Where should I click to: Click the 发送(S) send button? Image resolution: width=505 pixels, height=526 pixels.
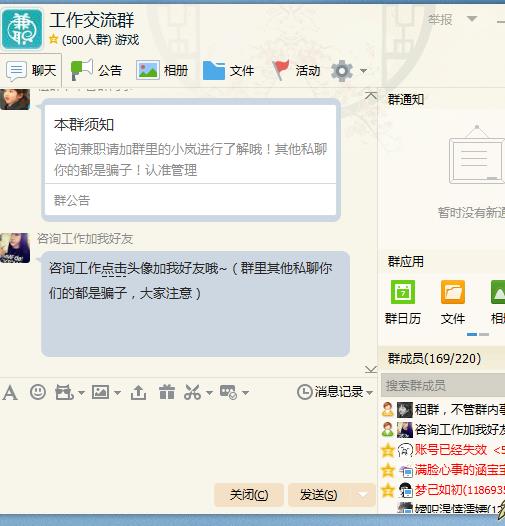click(318, 495)
